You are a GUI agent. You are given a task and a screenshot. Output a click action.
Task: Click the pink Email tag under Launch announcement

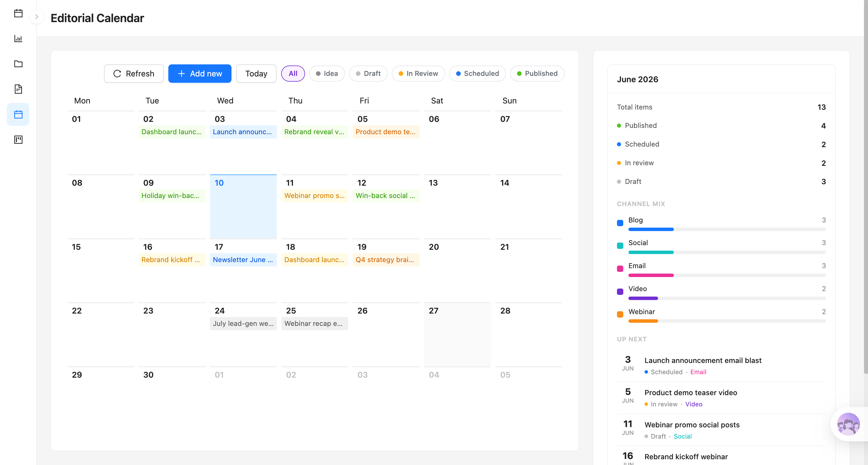[698, 372]
